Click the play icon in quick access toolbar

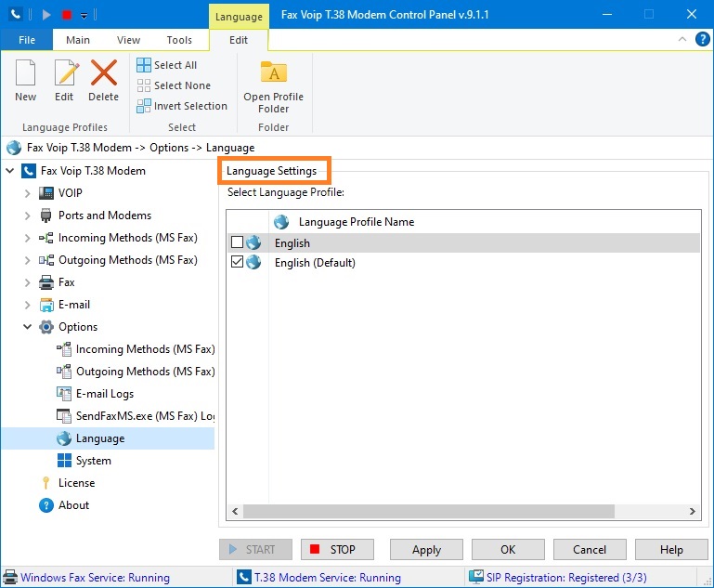point(46,15)
